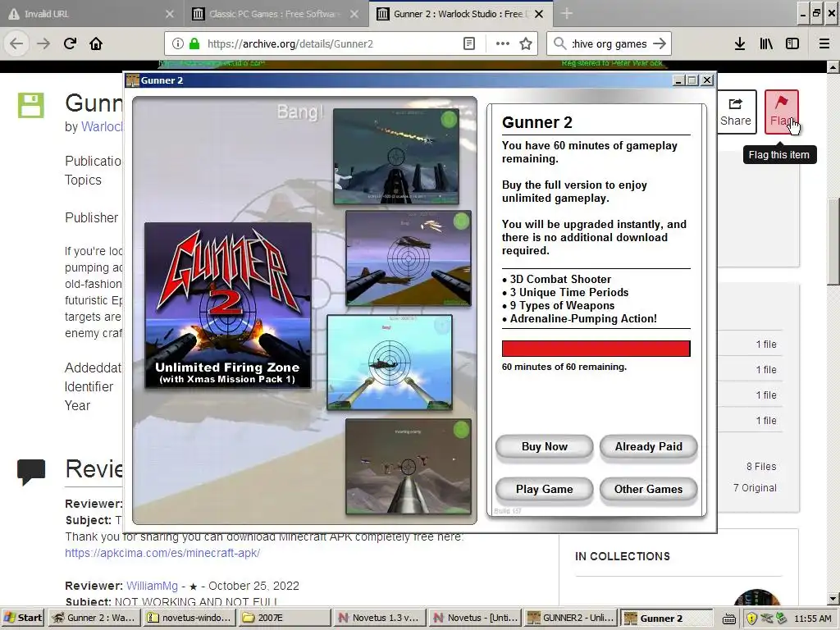Viewport: 840px width, 630px height.
Task: Click the '8 Files' download text
Action: click(761, 467)
